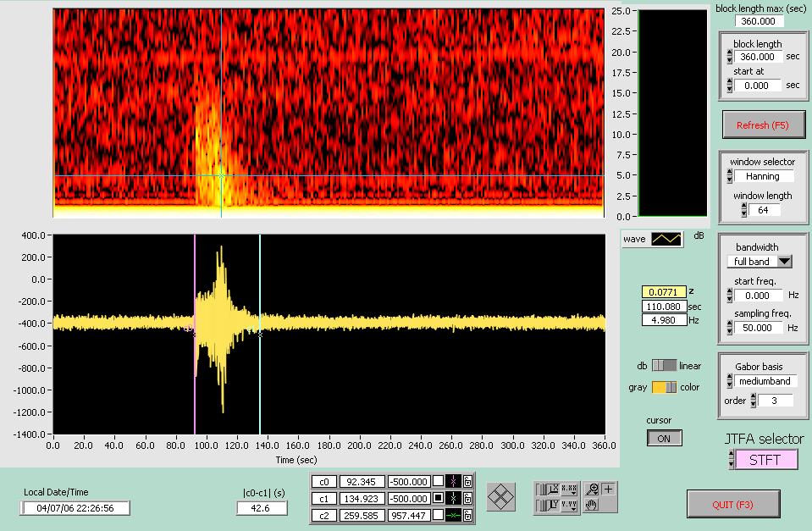Click the |c0-c1| 42.6 value field
The image size is (812, 531).
[262, 508]
